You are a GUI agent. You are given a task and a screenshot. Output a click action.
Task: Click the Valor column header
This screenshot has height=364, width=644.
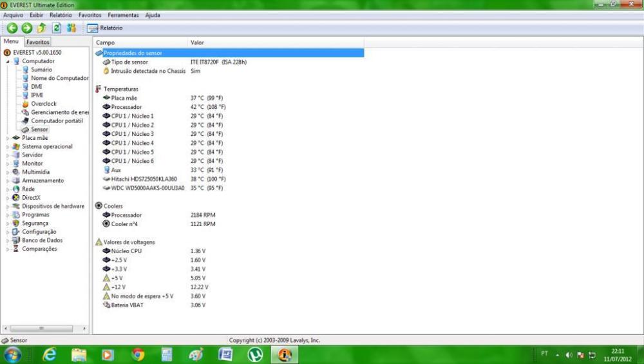tap(197, 43)
